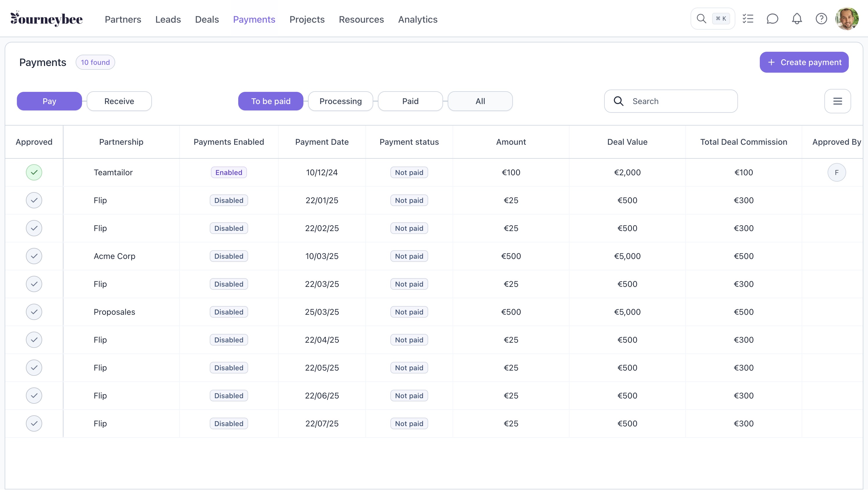Click the €2,000 deal value cell

(x=627, y=172)
